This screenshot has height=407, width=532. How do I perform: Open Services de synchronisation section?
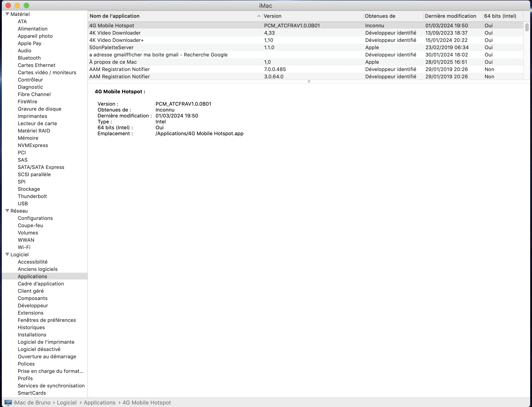coord(51,385)
